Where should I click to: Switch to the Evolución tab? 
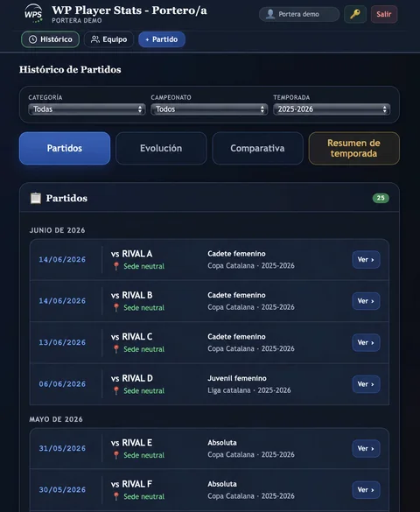161,148
